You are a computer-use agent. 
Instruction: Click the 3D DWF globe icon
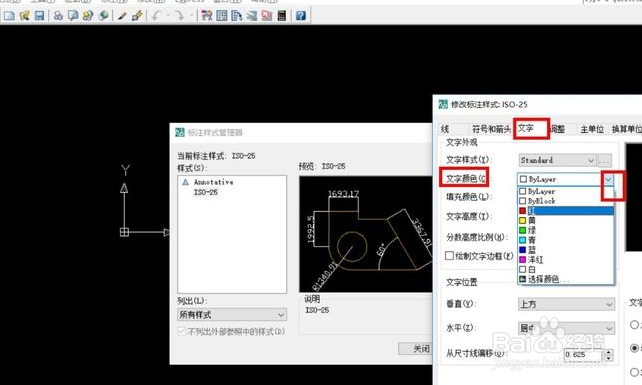pos(104,16)
